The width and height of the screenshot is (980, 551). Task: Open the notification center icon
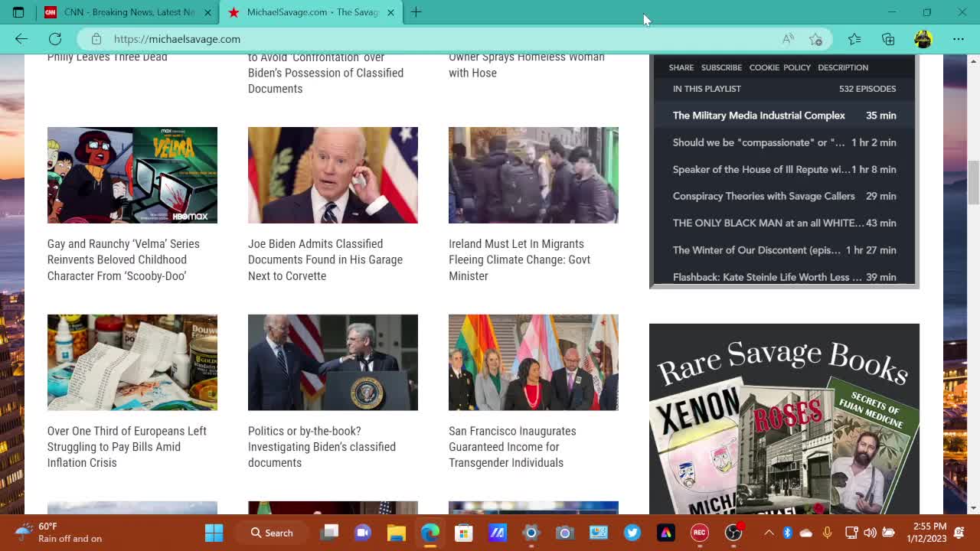coord(959,533)
